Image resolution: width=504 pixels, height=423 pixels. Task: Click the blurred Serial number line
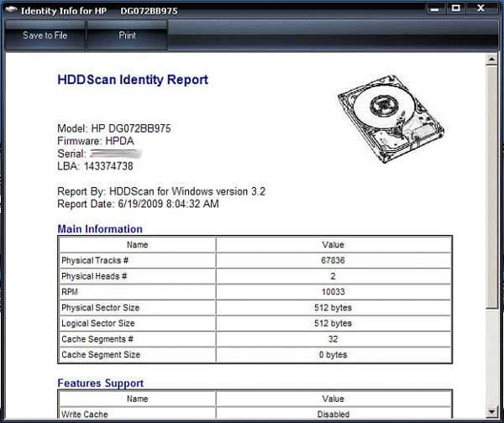pos(99,154)
